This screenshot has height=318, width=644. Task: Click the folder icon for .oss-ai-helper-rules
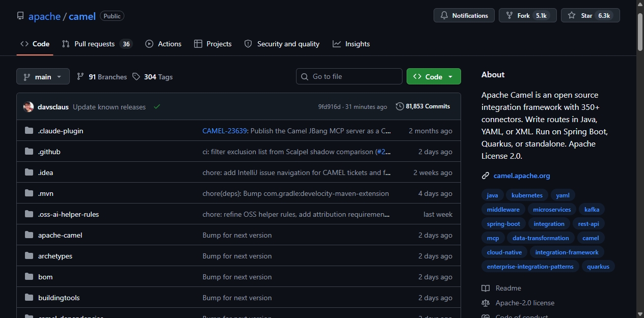pos(29,214)
